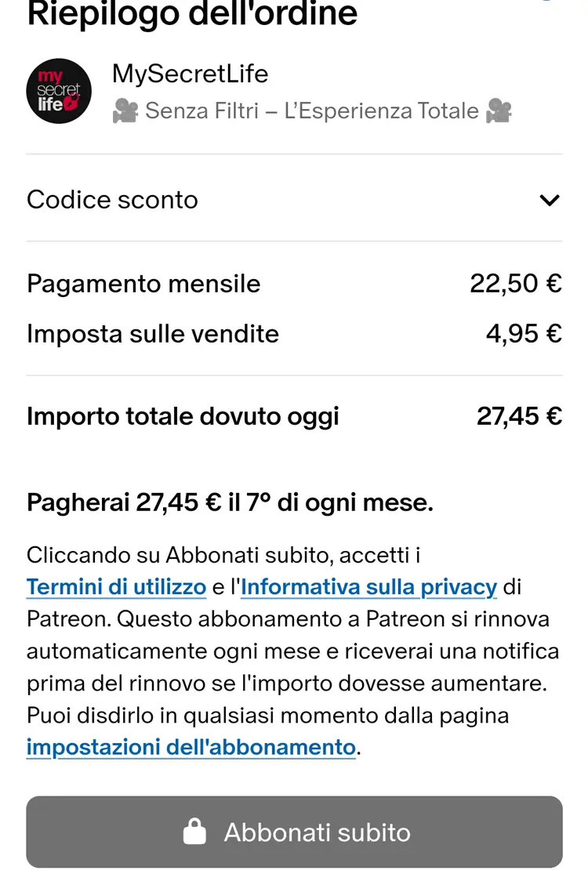Open the Codice sconto section label
588x881 pixels.
(x=112, y=200)
